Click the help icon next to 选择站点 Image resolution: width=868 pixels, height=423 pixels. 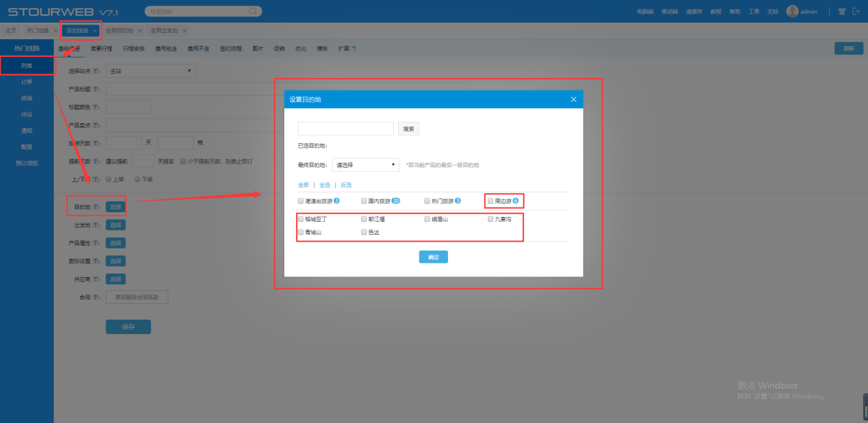[x=96, y=71]
